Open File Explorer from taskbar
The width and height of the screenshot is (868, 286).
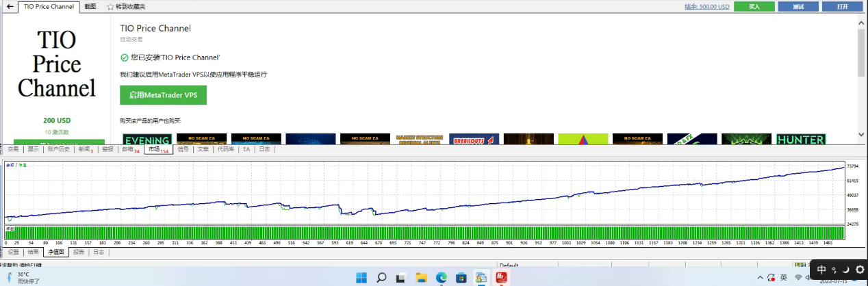click(422, 278)
